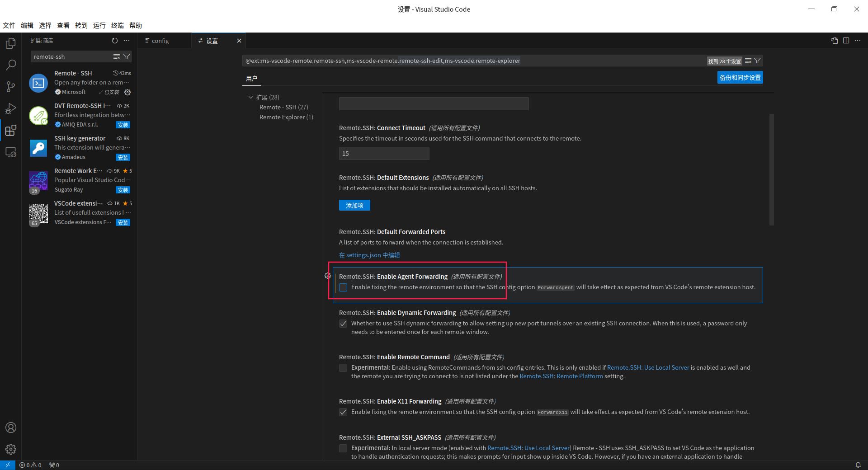This screenshot has height=470, width=868.
Task: Filter settings with funnel icon
Action: [758, 61]
